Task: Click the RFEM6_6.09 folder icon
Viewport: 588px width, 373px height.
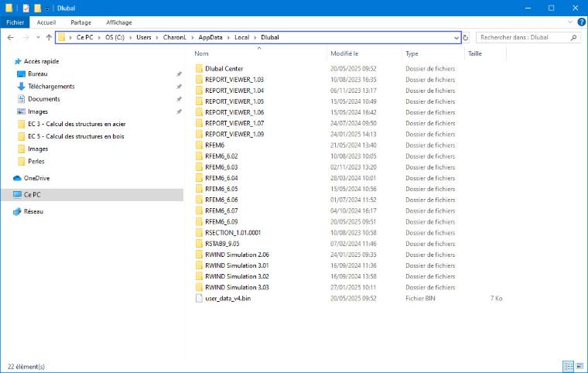Action: (x=199, y=222)
